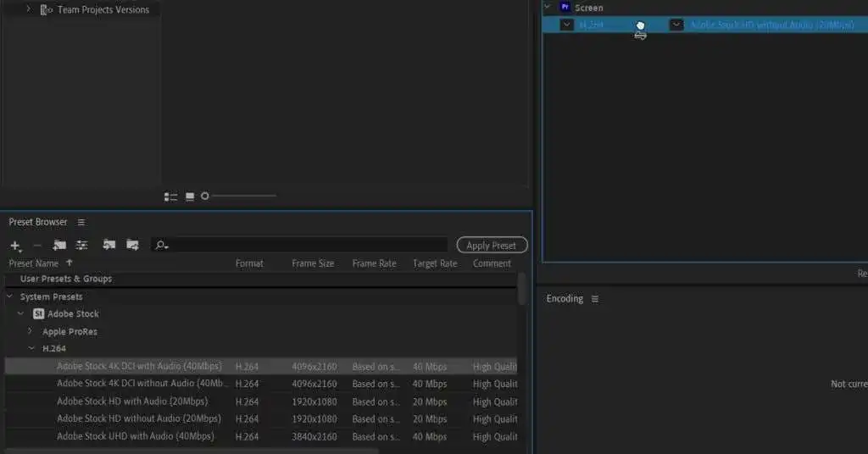This screenshot has height=454, width=868.
Task: Select Team Projects Versions folder icon
Action: click(x=47, y=9)
